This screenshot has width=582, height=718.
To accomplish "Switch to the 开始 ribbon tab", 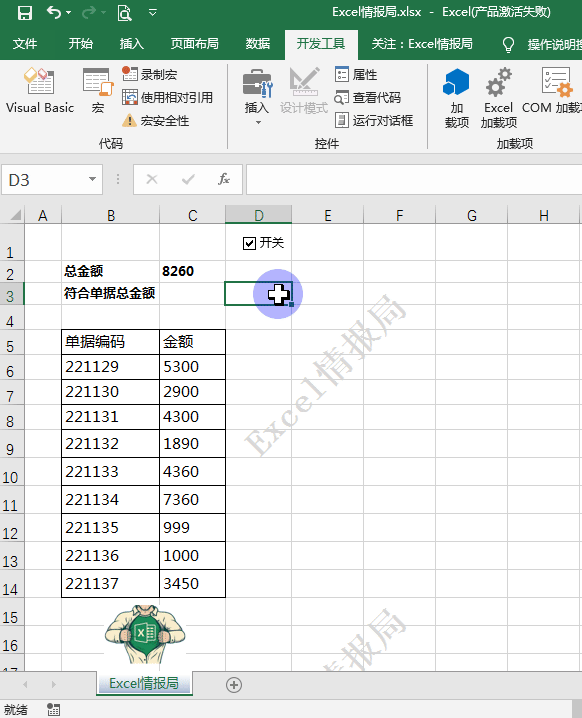I will 81,44.
